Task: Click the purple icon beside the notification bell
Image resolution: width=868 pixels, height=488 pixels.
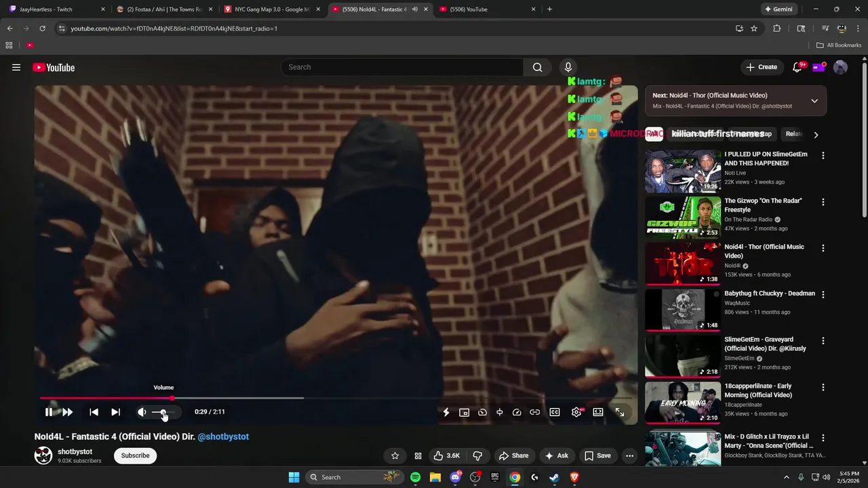Action: point(818,67)
